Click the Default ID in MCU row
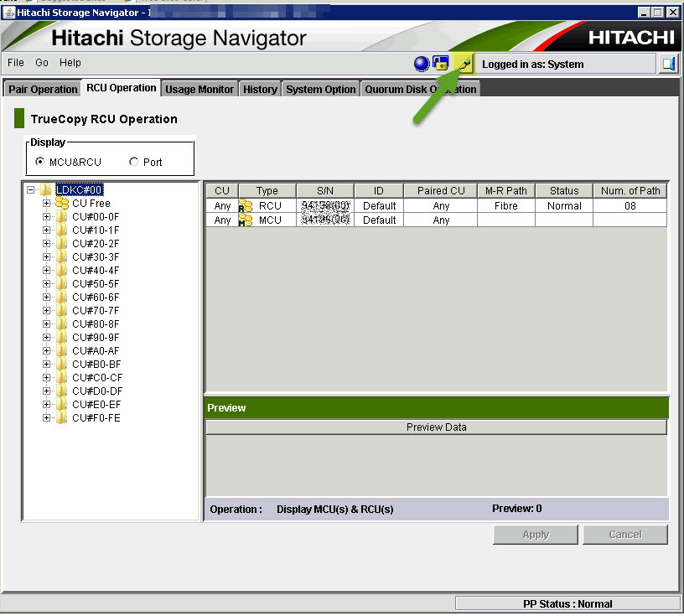 [x=379, y=220]
